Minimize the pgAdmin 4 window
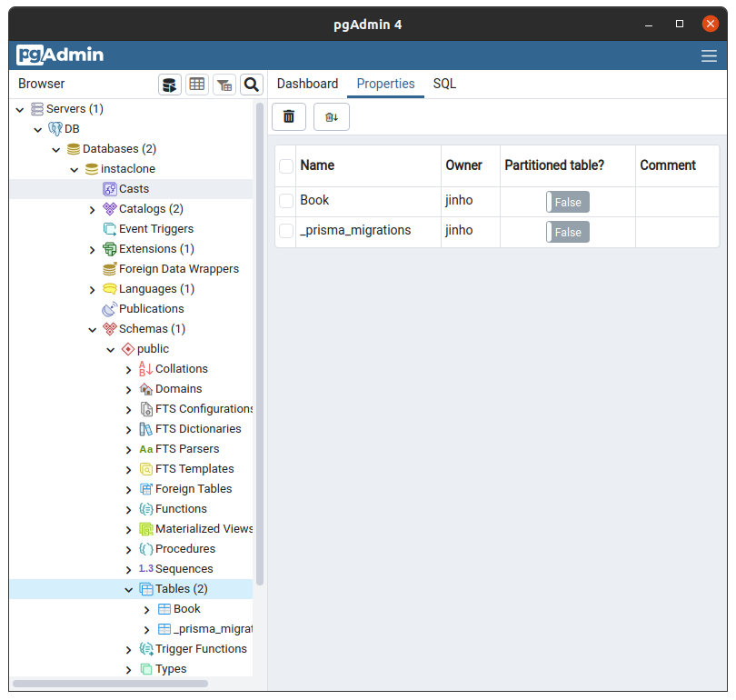This screenshot has height=700, width=736. (649, 24)
